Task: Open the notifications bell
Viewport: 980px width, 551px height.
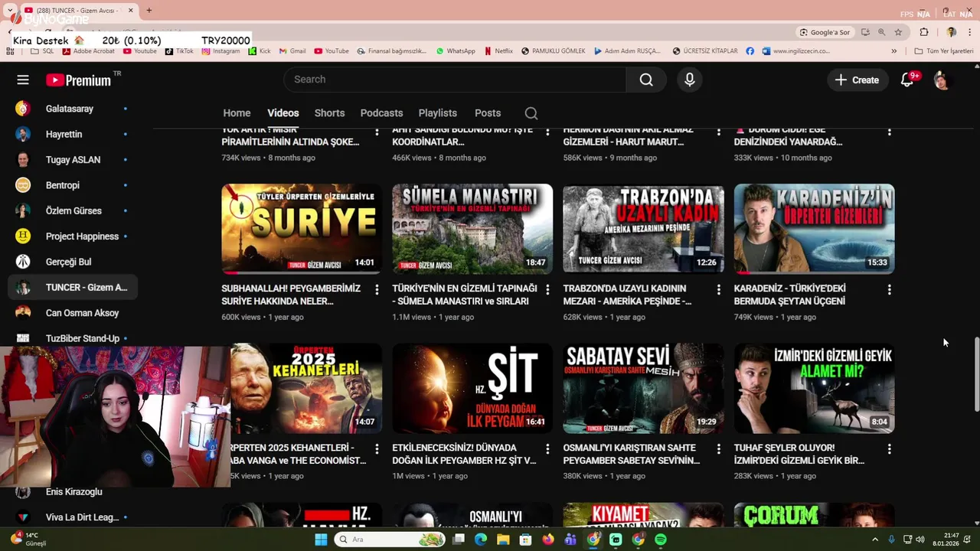Action: 907,80
